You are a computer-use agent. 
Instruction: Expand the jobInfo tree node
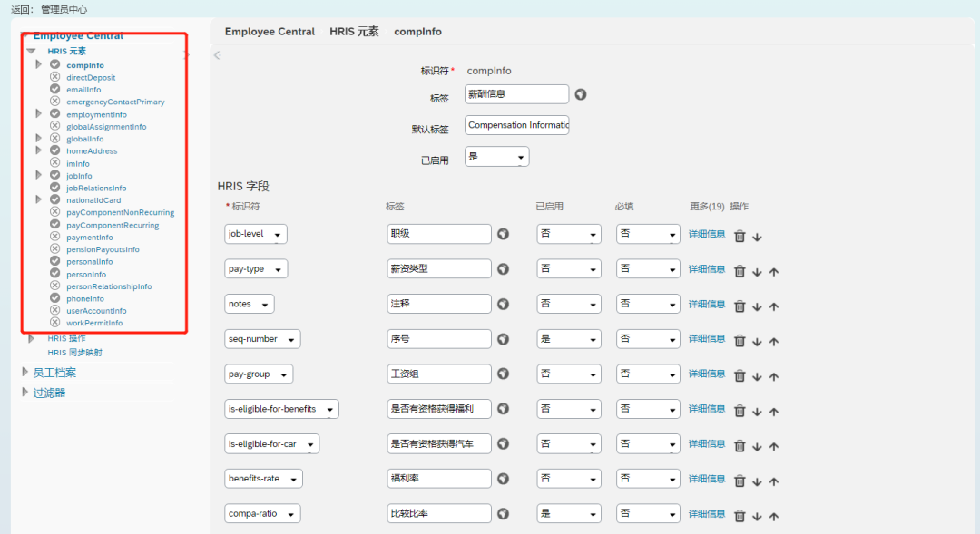tap(38, 175)
